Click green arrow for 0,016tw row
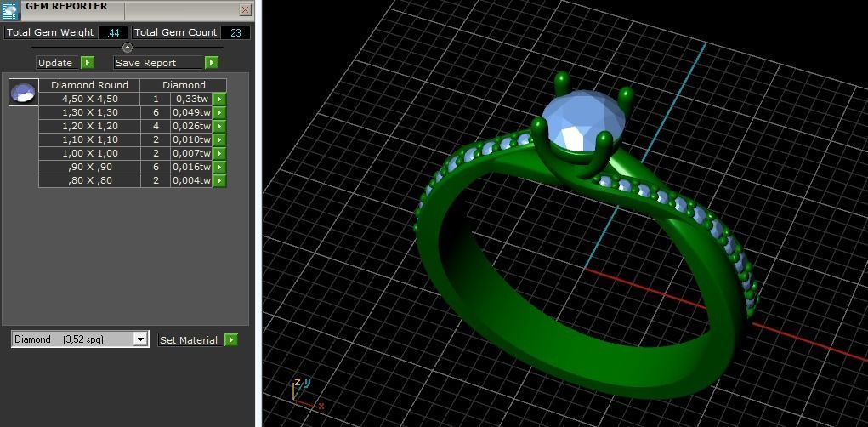The image size is (868, 427). coord(220,167)
